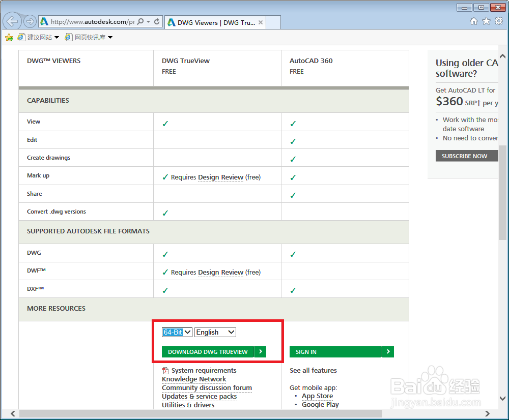The height and width of the screenshot is (420, 509).
Task: Open Utilities & drivers link
Action: [188, 405]
